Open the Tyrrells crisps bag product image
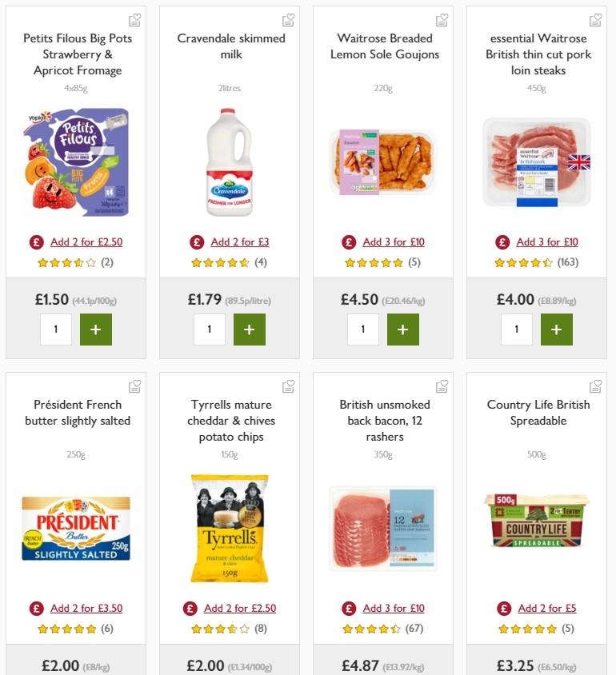Screen dimensions: 616x675 click(x=230, y=529)
